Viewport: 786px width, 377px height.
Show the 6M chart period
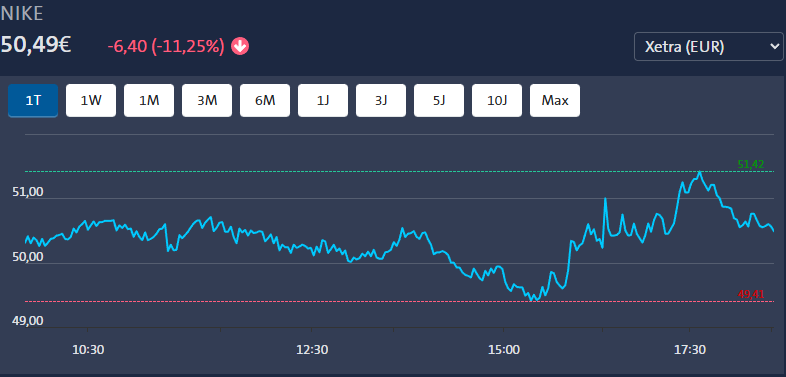coord(265,100)
